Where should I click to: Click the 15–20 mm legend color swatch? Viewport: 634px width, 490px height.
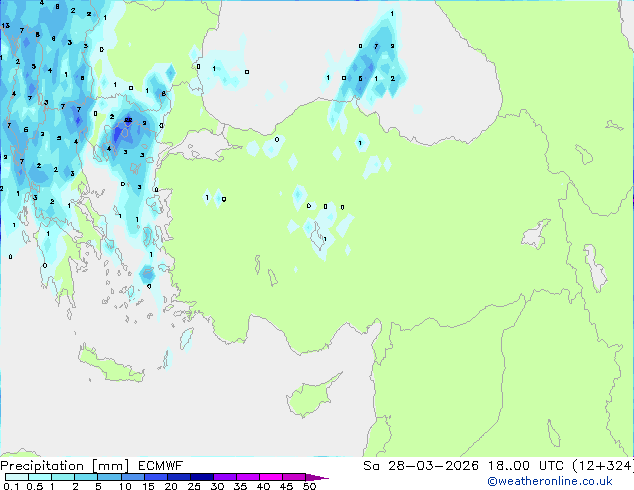coord(156,477)
